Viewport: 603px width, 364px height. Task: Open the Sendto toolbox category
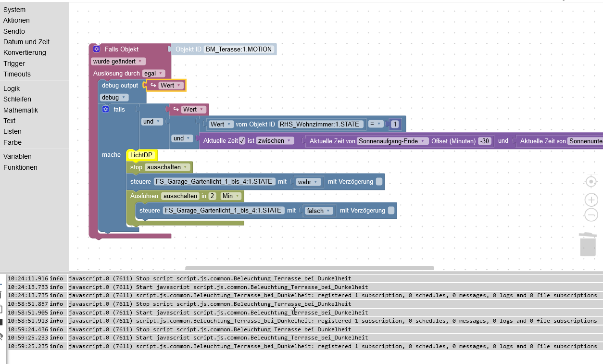(x=14, y=31)
